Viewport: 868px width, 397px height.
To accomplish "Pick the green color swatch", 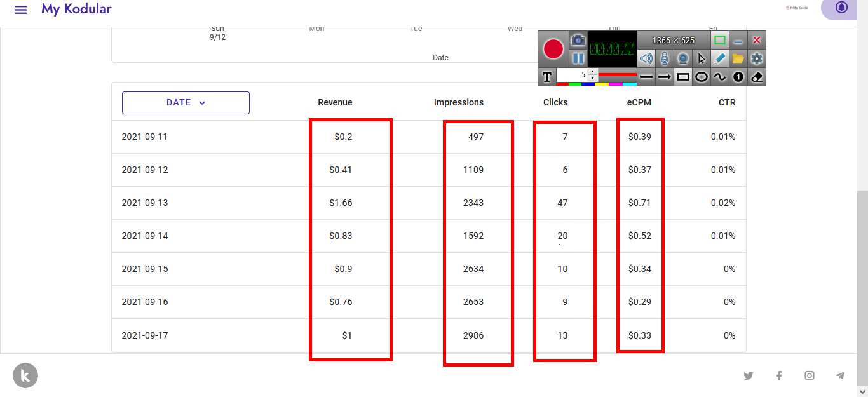I will [575, 84].
